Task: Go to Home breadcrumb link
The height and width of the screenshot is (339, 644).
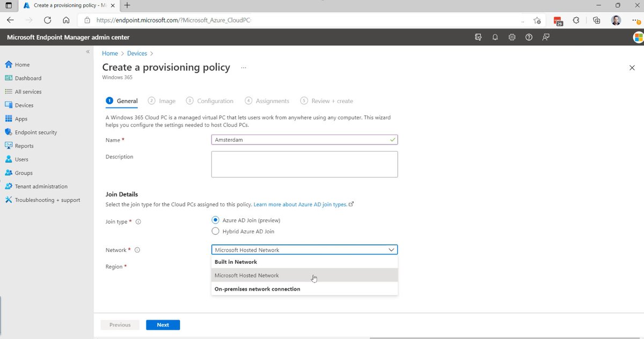Action: (110, 53)
